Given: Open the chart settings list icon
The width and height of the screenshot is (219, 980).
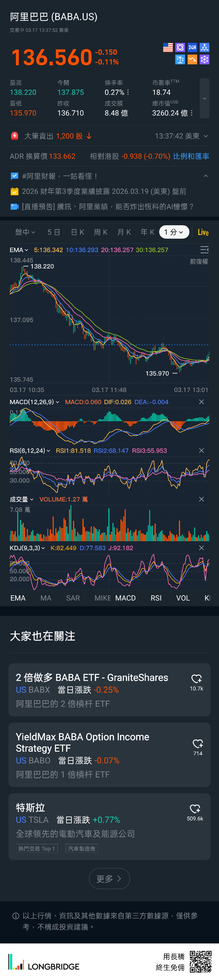Looking at the screenshot, I should (204, 250).
